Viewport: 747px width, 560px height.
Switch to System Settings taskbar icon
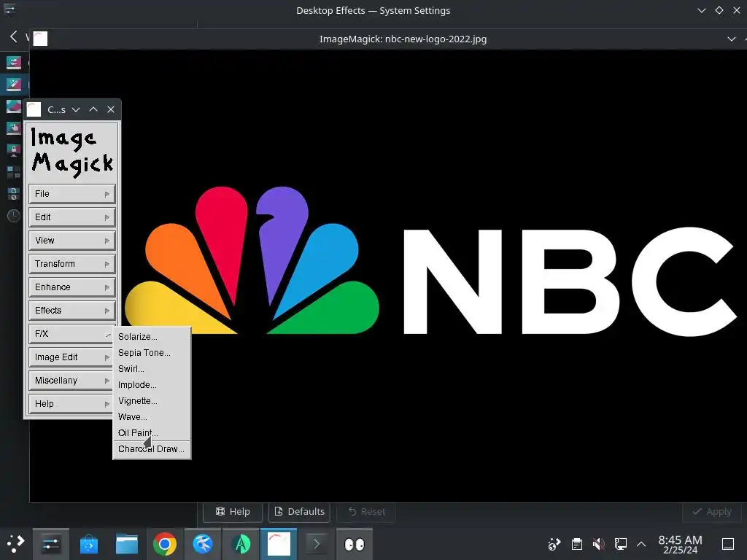pyautogui.click(x=51, y=544)
